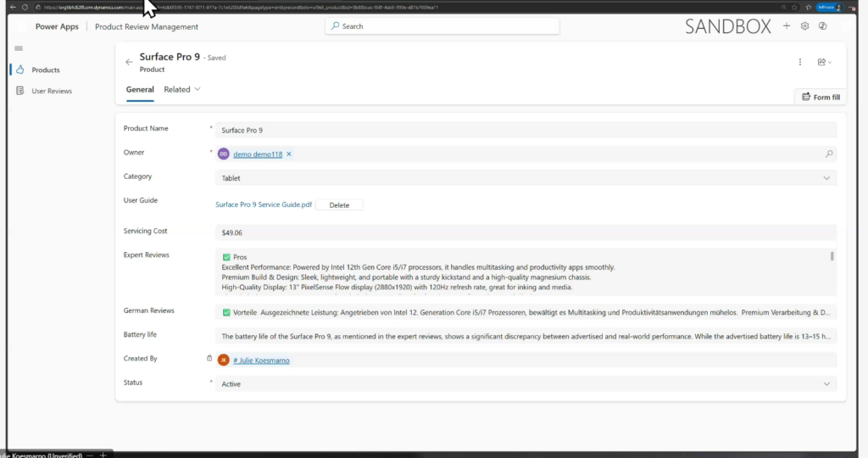Click the Product Review Management app name
This screenshot has width=868, height=458.
146,26
